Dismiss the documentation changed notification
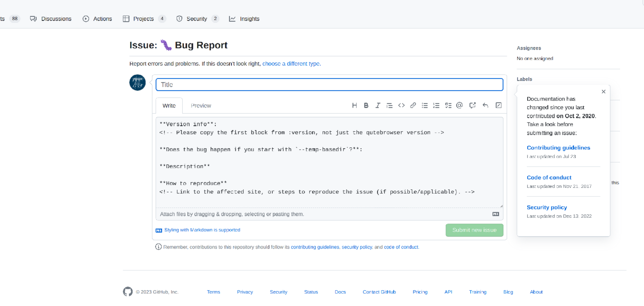This screenshot has width=644, height=306. [x=603, y=91]
